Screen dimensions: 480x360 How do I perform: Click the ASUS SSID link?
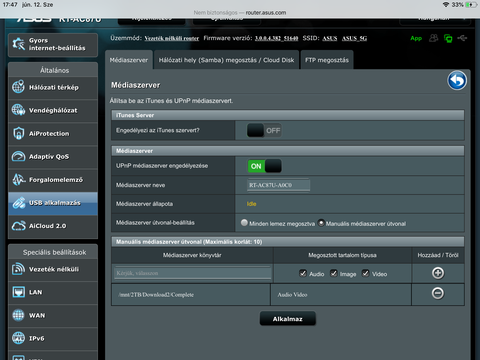pos(330,38)
